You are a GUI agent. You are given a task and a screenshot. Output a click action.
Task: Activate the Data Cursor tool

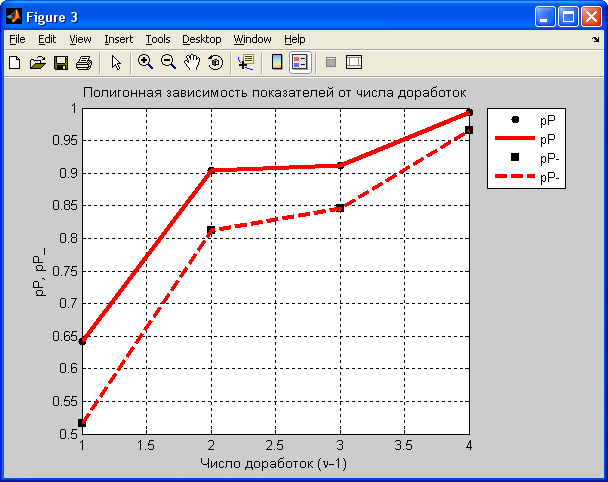246,62
